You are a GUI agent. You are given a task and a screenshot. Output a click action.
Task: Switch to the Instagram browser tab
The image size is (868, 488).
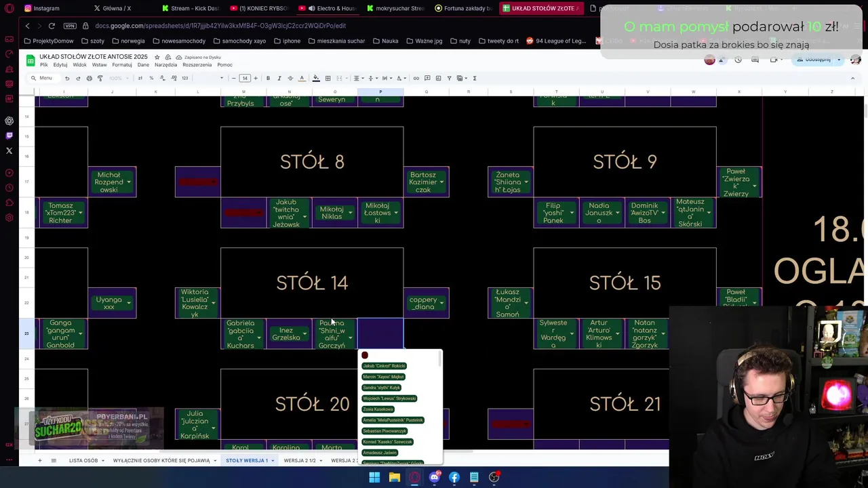(42, 8)
